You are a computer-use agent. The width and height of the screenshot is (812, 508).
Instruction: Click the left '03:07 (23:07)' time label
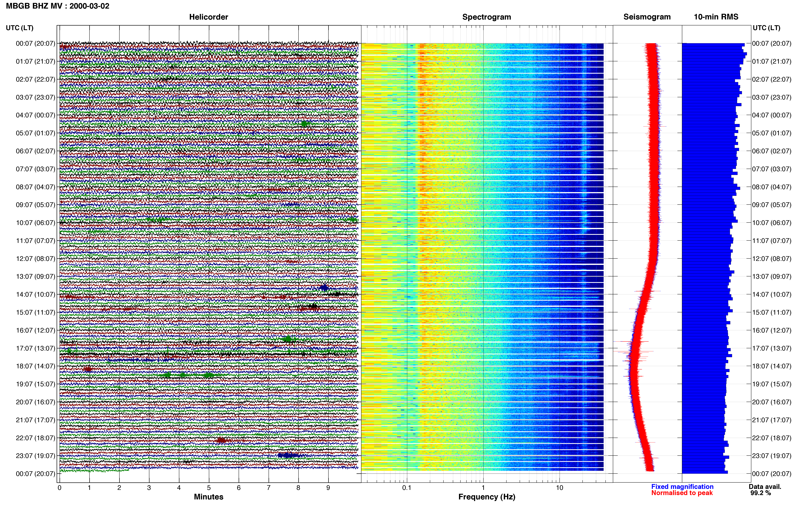36,97
